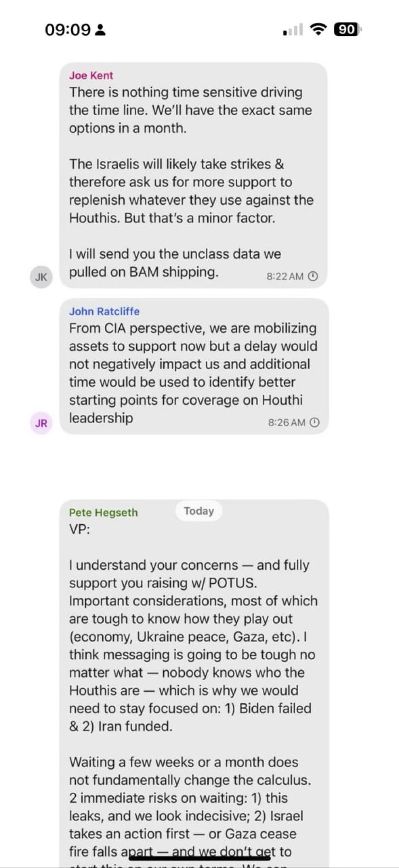This screenshot has height=868, width=399.
Task: Tap the 8:26 AM timestamp
Action: point(287,422)
